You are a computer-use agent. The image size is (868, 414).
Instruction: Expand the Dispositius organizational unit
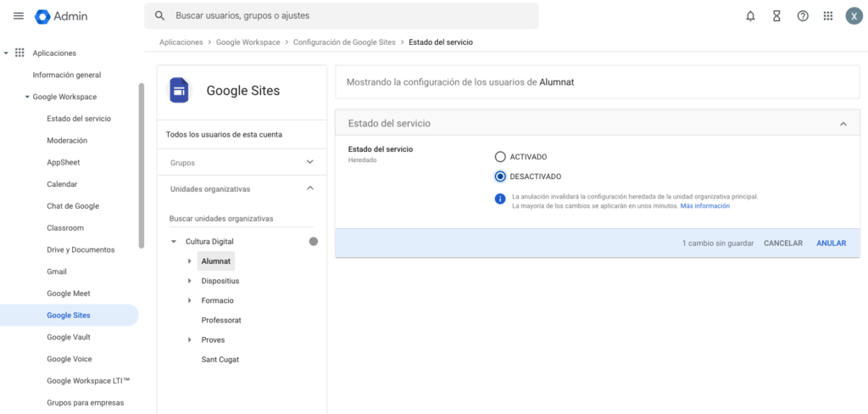click(190, 281)
